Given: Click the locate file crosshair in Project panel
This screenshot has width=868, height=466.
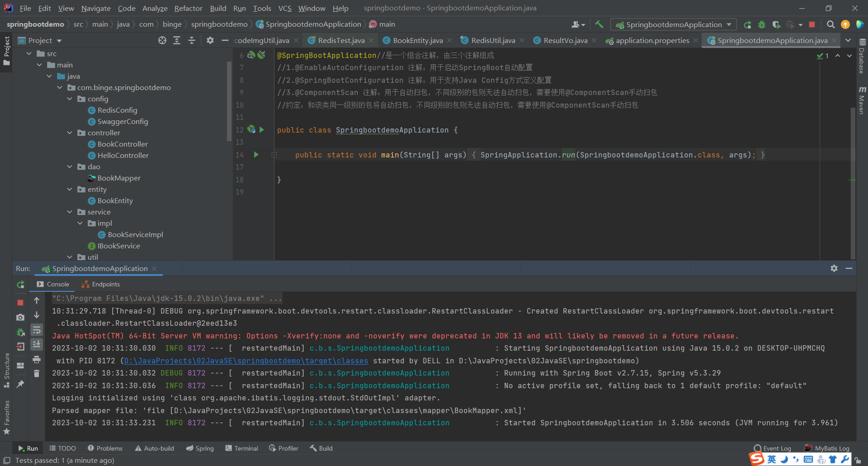Looking at the screenshot, I should pos(162,41).
